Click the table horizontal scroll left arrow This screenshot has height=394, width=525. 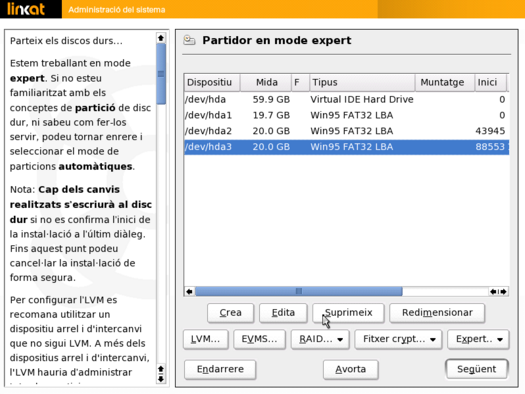[x=189, y=292]
